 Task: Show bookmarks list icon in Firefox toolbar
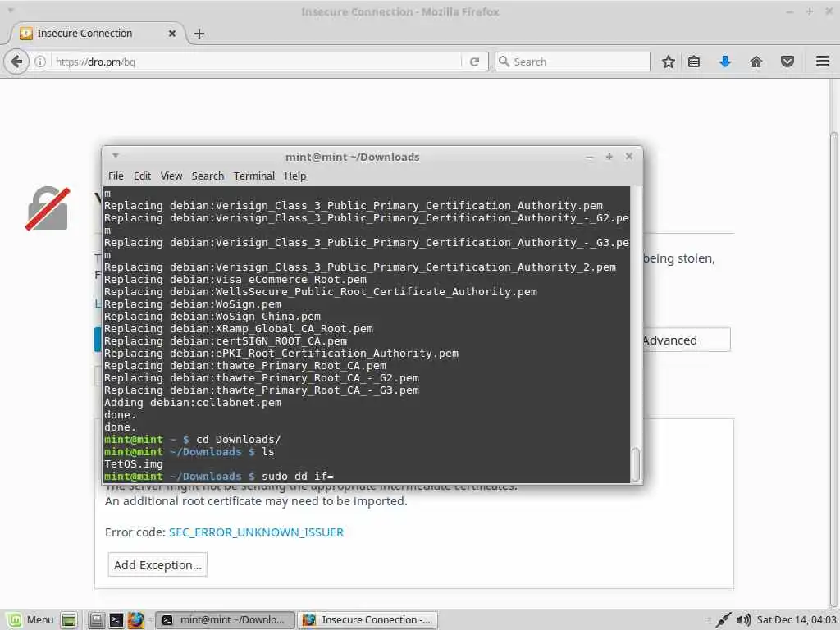694,62
